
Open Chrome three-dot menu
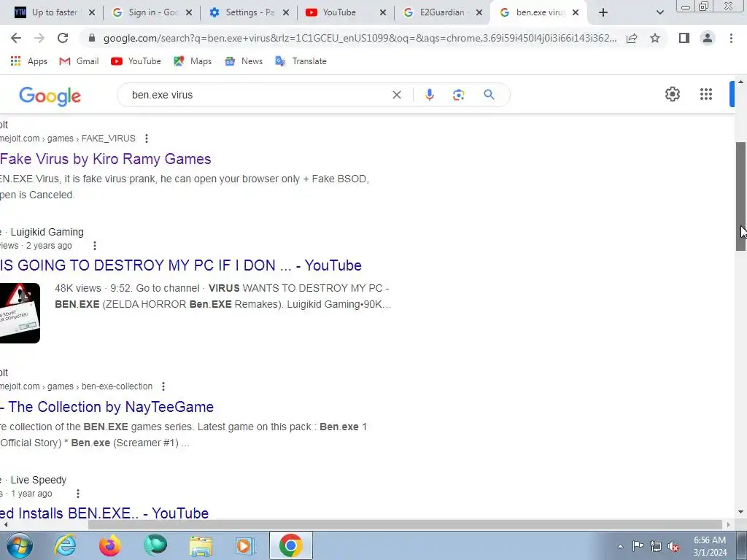pyautogui.click(x=731, y=38)
